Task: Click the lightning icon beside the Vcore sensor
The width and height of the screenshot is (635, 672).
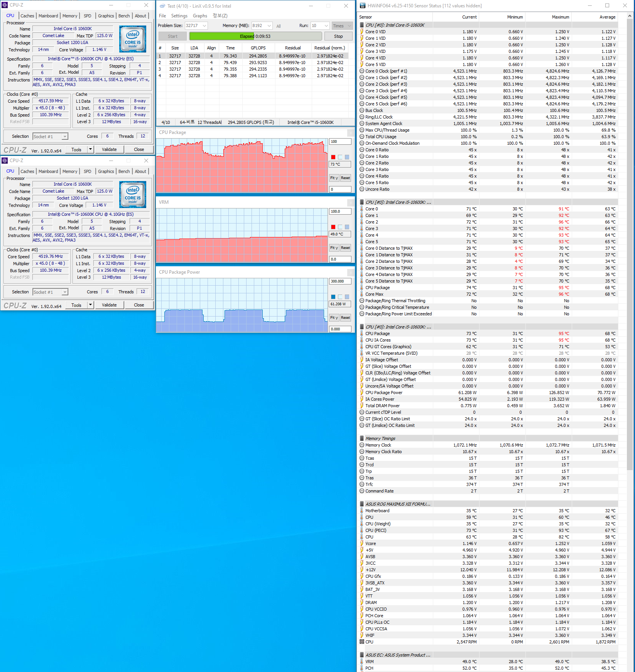Action: coord(362,543)
